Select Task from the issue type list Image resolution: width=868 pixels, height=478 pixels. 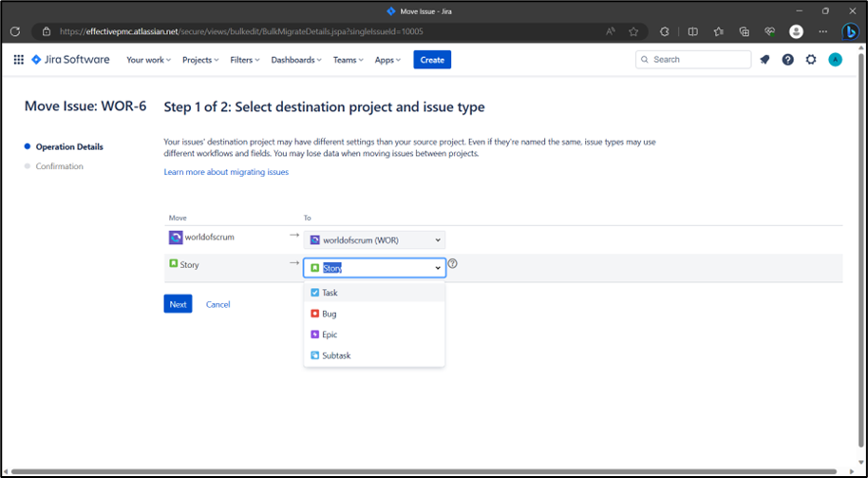(374, 293)
